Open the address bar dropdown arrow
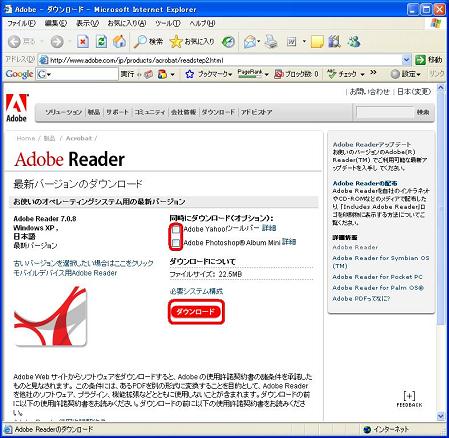Screen dimensions: 449x438 (x=406, y=60)
